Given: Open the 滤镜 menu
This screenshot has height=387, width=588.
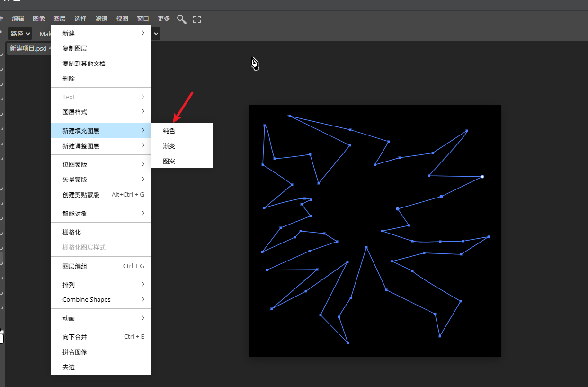Looking at the screenshot, I should click(101, 18).
